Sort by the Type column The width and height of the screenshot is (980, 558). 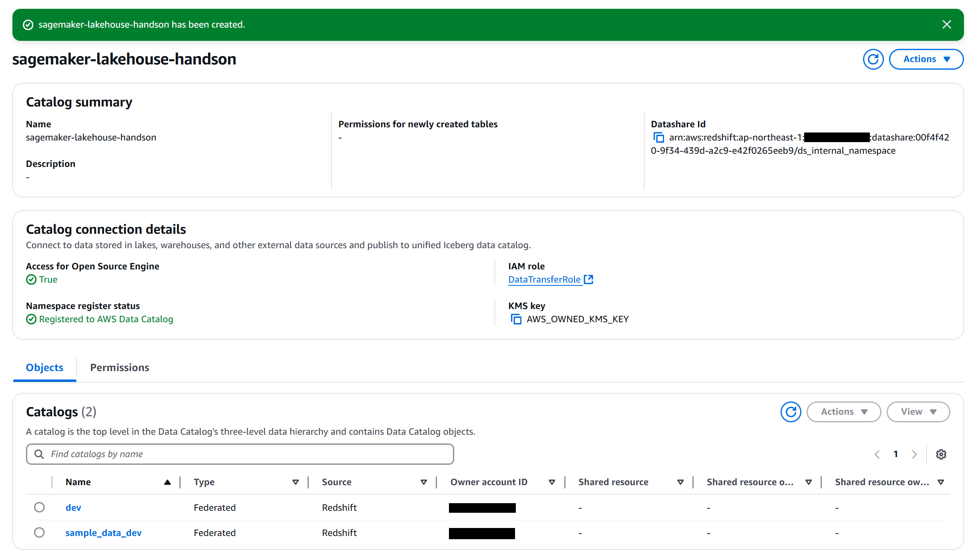point(295,482)
